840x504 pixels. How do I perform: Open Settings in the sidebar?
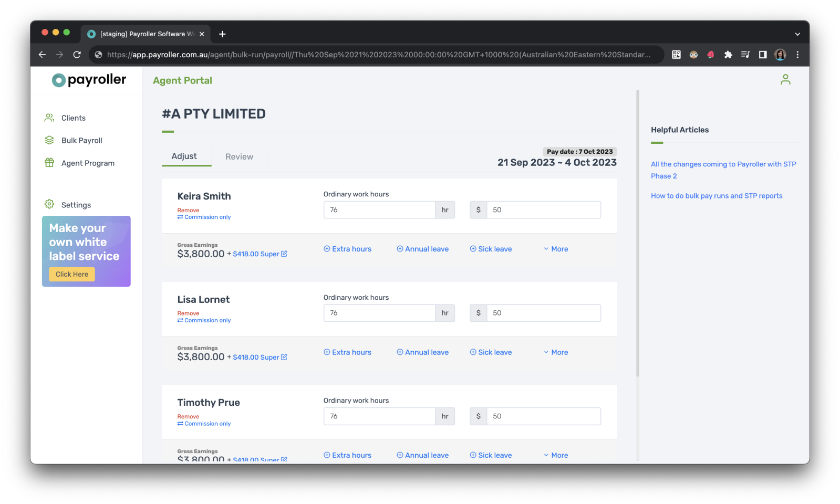pos(76,205)
